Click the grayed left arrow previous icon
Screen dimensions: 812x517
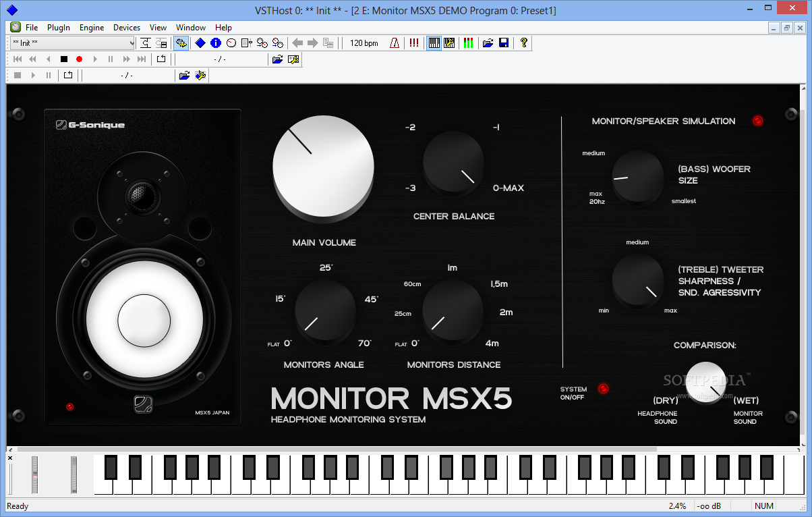coord(297,43)
